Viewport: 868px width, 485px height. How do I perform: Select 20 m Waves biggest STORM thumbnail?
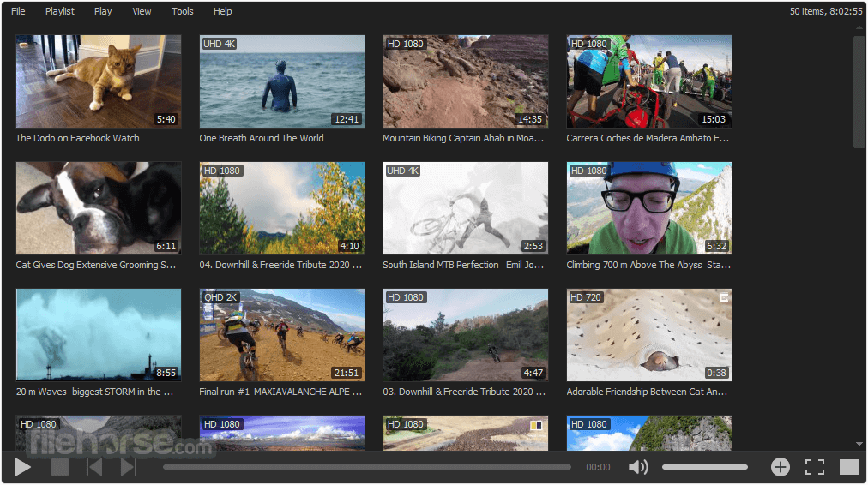[99, 335]
